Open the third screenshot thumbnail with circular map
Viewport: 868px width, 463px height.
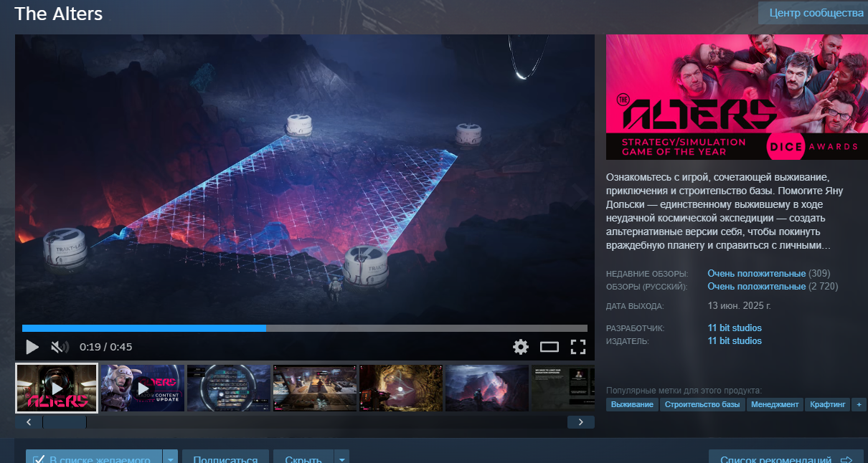(229, 388)
